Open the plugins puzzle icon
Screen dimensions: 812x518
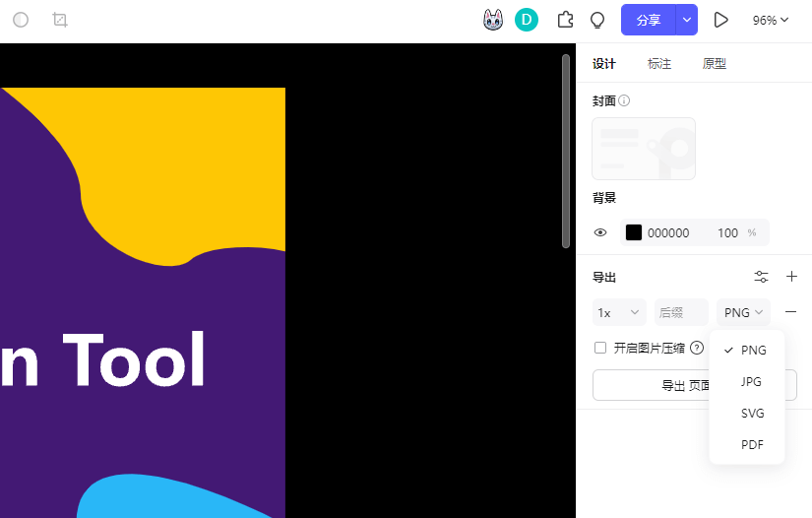click(x=565, y=21)
